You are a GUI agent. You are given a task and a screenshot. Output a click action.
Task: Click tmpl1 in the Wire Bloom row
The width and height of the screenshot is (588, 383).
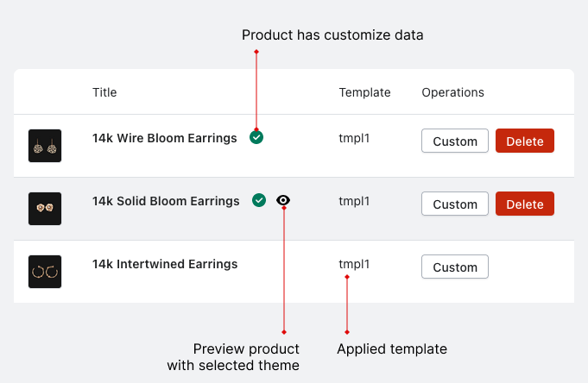354,138
